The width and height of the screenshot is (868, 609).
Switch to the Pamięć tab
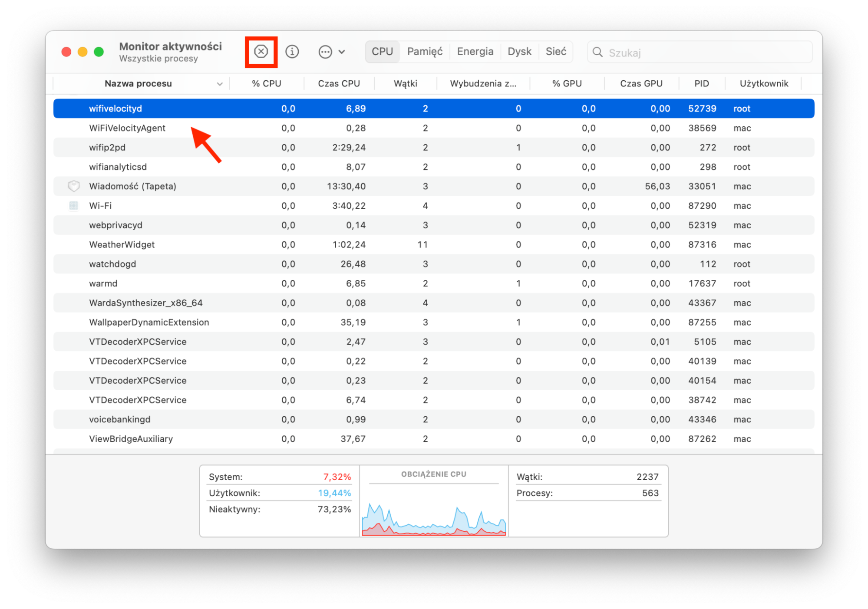(425, 52)
